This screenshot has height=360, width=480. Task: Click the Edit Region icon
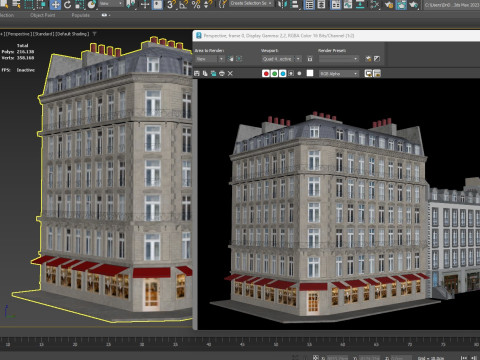coord(231,59)
